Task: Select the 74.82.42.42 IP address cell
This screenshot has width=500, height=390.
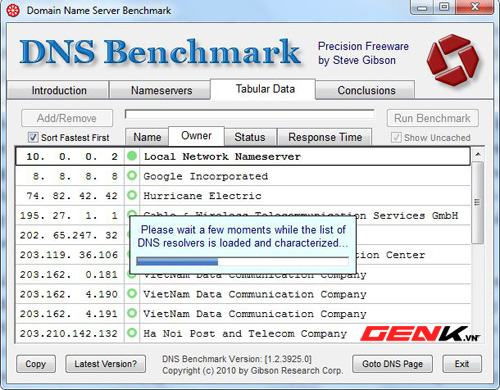Action: tap(70, 195)
